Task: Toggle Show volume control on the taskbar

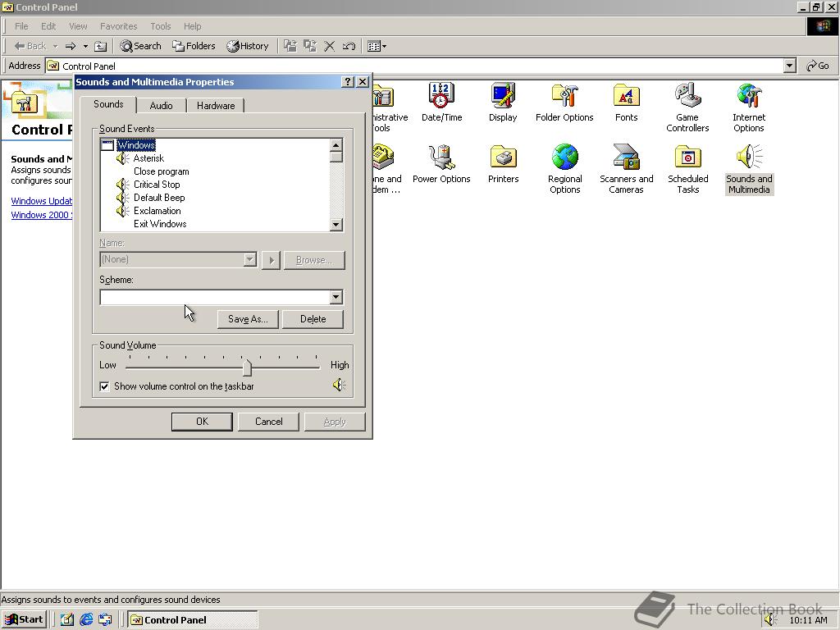Action: 105,386
